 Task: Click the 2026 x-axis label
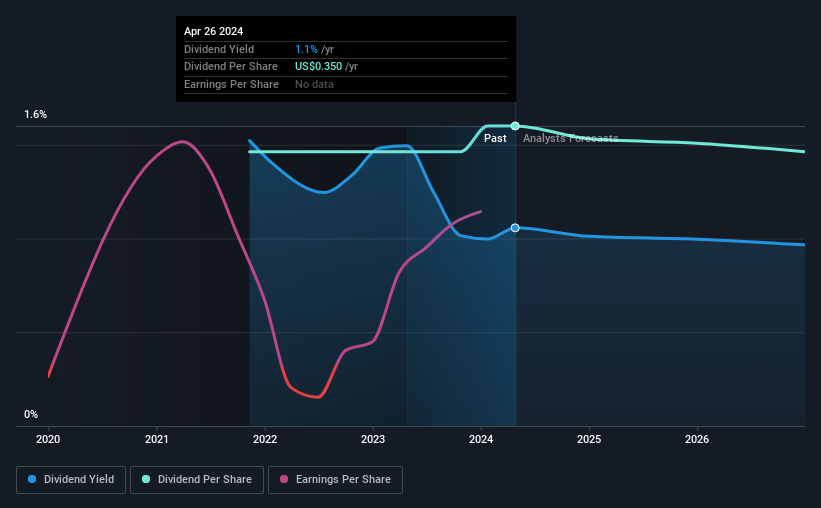click(697, 439)
